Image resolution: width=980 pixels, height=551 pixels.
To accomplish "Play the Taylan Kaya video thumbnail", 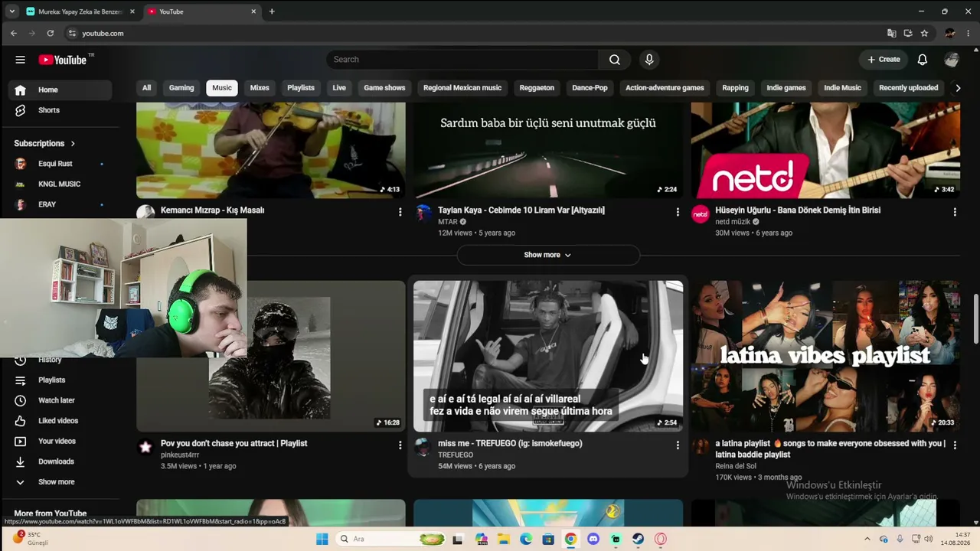I will [x=548, y=151].
